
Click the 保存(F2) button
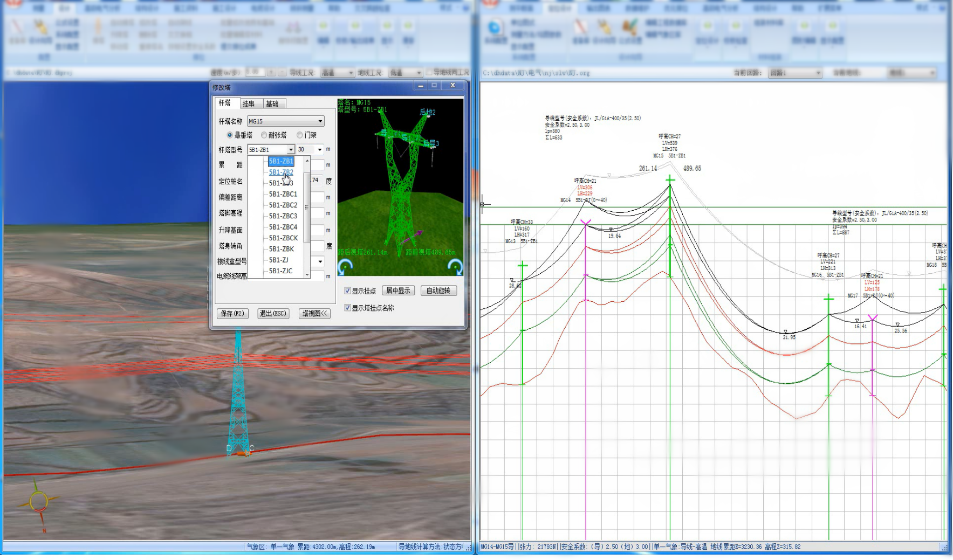(232, 314)
